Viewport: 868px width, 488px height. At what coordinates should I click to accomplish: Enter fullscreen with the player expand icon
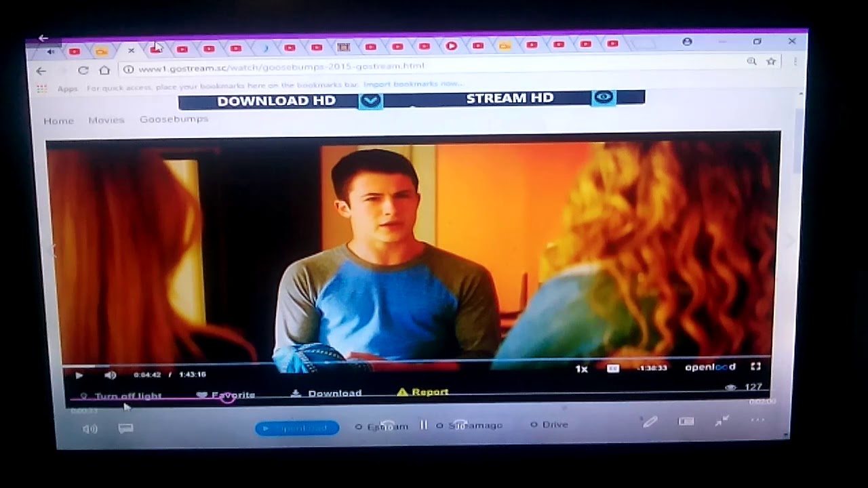pyautogui.click(x=755, y=367)
